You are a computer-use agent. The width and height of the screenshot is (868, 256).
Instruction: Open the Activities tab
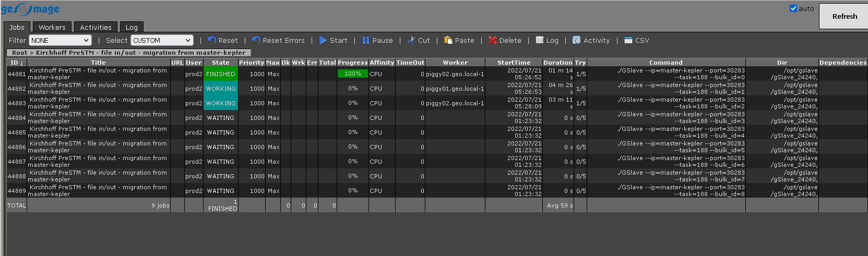coord(96,27)
